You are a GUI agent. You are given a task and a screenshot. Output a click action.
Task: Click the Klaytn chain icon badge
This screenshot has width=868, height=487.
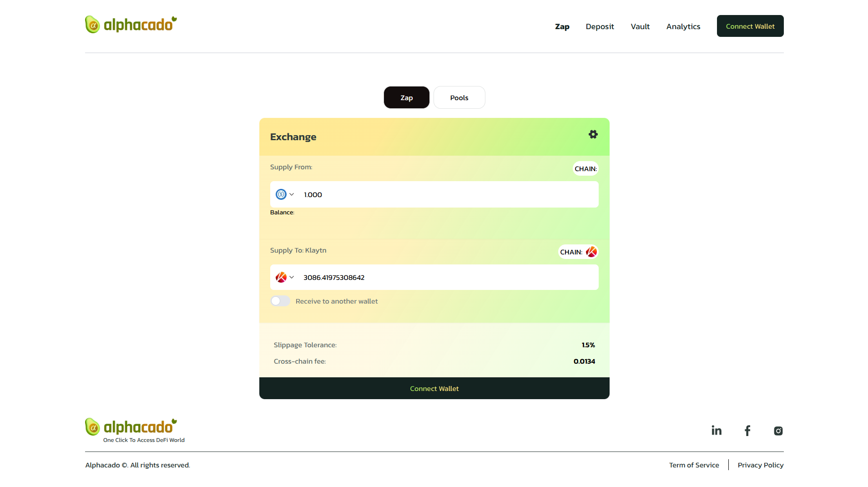(x=591, y=252)
